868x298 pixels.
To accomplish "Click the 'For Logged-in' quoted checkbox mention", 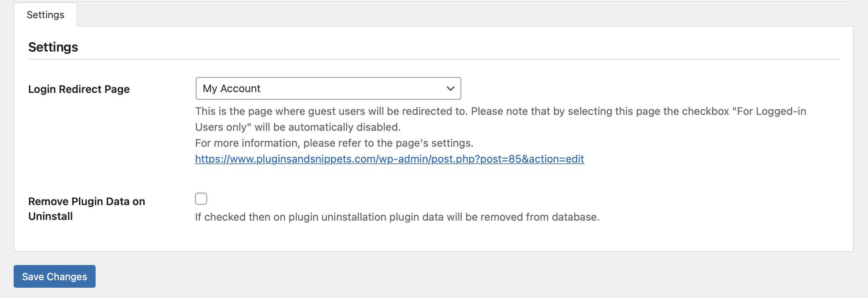I will point(769,111).
